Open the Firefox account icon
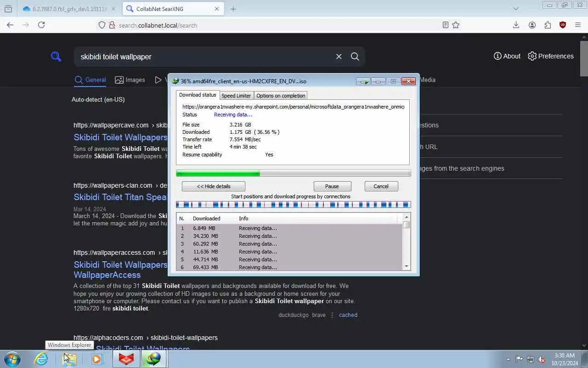The image size is (588, 368). (x=532, y=25)
